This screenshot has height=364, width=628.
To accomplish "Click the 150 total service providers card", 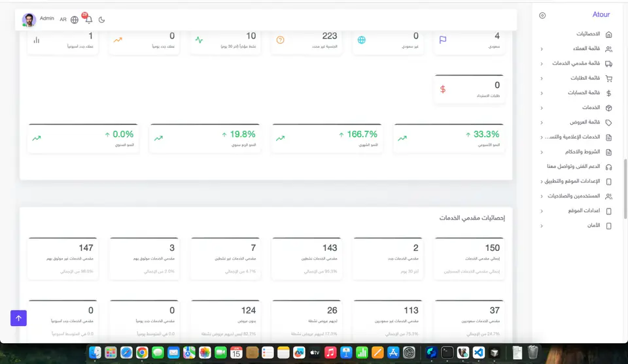I will pyautogui.click(x=469, y=258).
